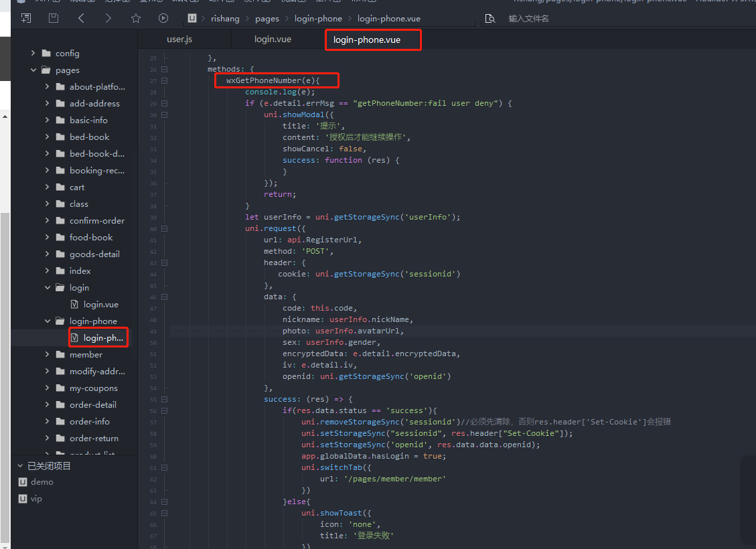Collapse the login folder
This screenshot has height=549, width=756.
pos(48,287)
